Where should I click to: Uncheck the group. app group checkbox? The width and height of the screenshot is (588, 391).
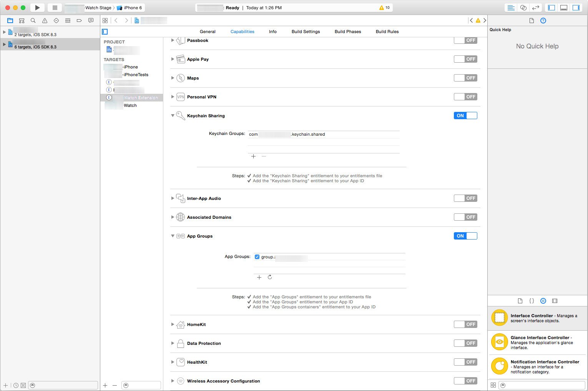click(257, 257)
